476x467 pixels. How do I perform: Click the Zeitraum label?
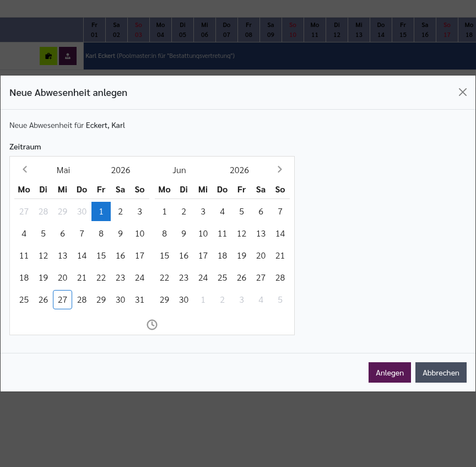click(25, 147)
